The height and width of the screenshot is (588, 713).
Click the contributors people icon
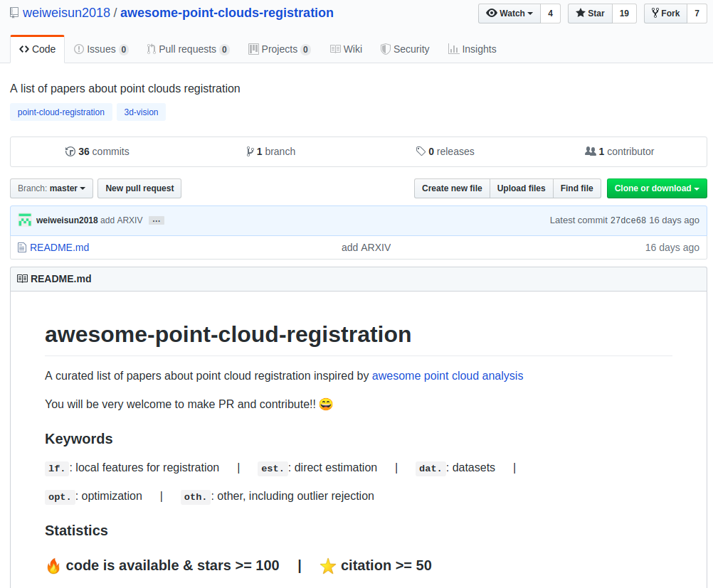click(x=590, y=151)
